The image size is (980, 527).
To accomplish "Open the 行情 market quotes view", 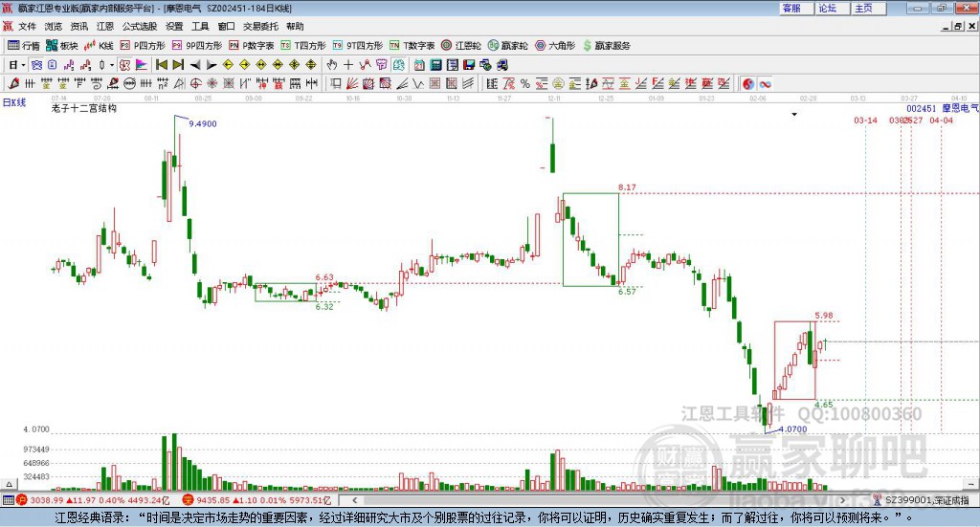I will point(24,46).
